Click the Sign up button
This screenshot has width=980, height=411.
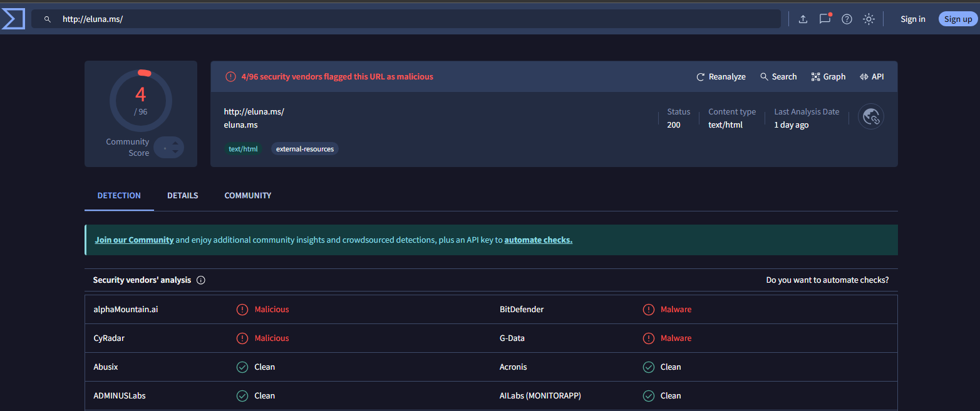click(958, 19)
